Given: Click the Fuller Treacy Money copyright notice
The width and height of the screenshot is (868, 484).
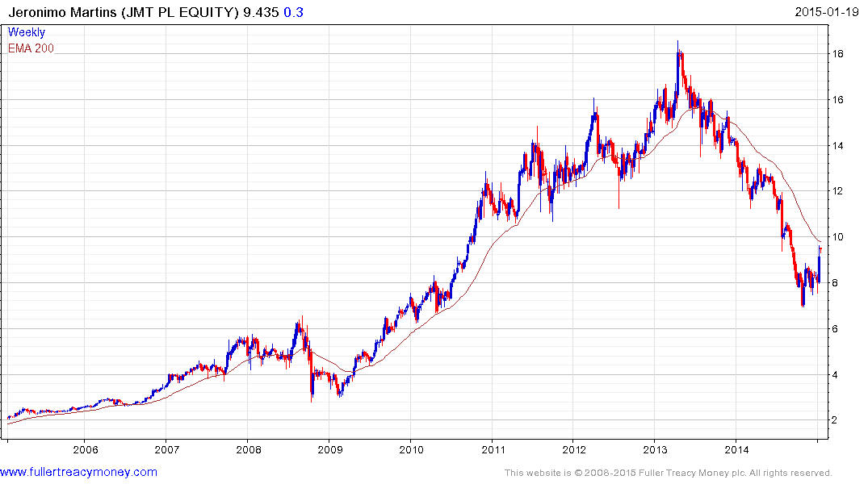Looking at the screenshot, I should tap(669, 473).
